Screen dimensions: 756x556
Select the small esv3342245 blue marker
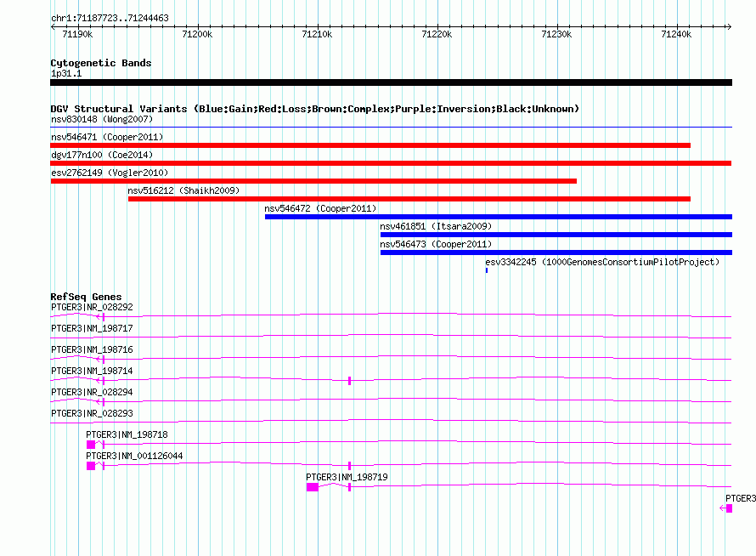point(487,270)
